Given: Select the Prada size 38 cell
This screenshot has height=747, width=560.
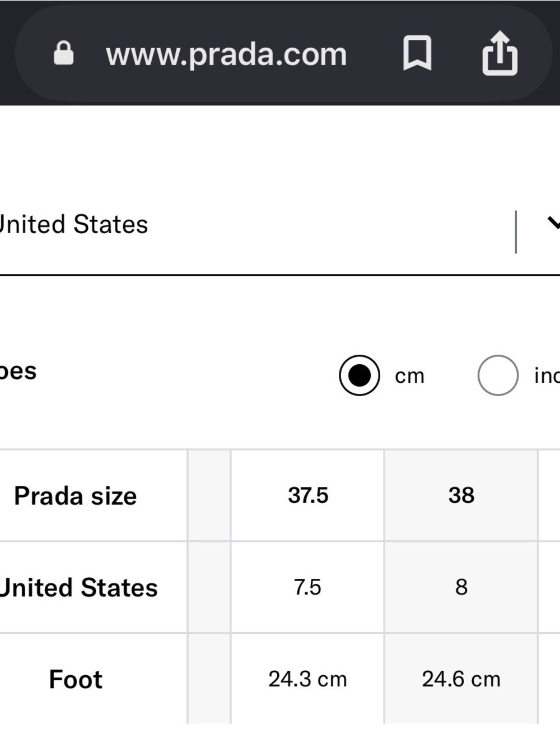Looking at the screenshot, I should point(461,495).
